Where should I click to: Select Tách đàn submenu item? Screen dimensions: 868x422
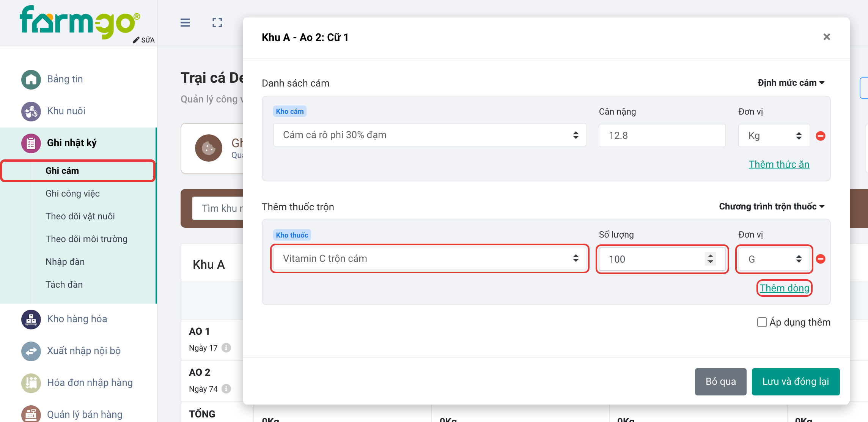[64, 285]
